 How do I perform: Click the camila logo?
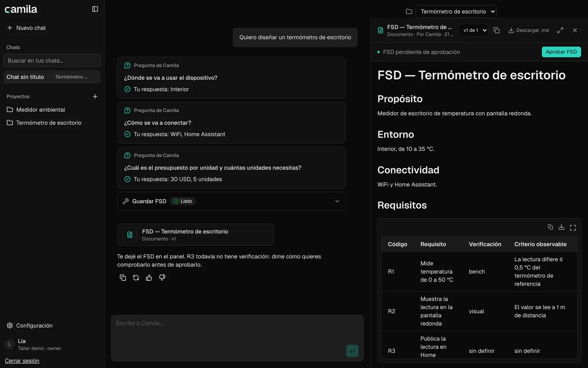click(x=21, y=9)
